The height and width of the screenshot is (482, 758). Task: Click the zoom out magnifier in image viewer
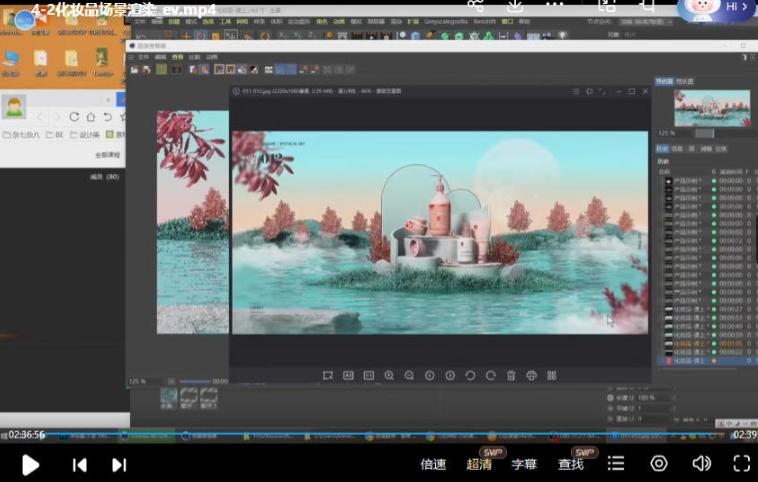[x=409, y=375]
